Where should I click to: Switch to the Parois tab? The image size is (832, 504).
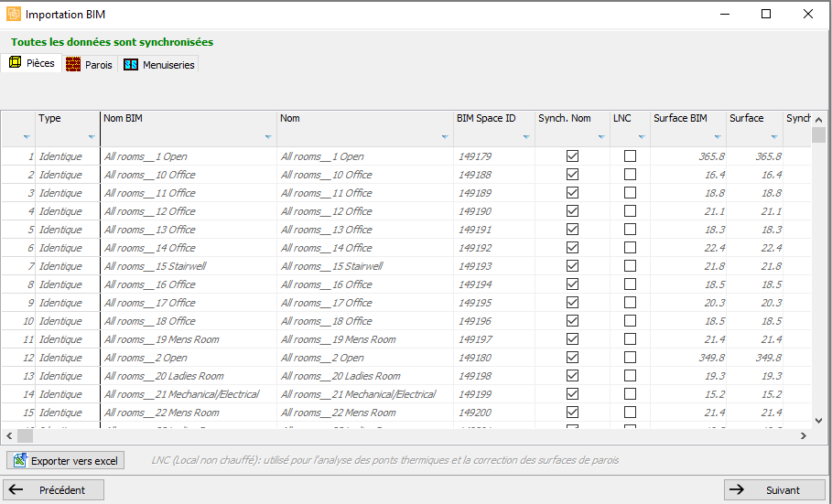91,64
